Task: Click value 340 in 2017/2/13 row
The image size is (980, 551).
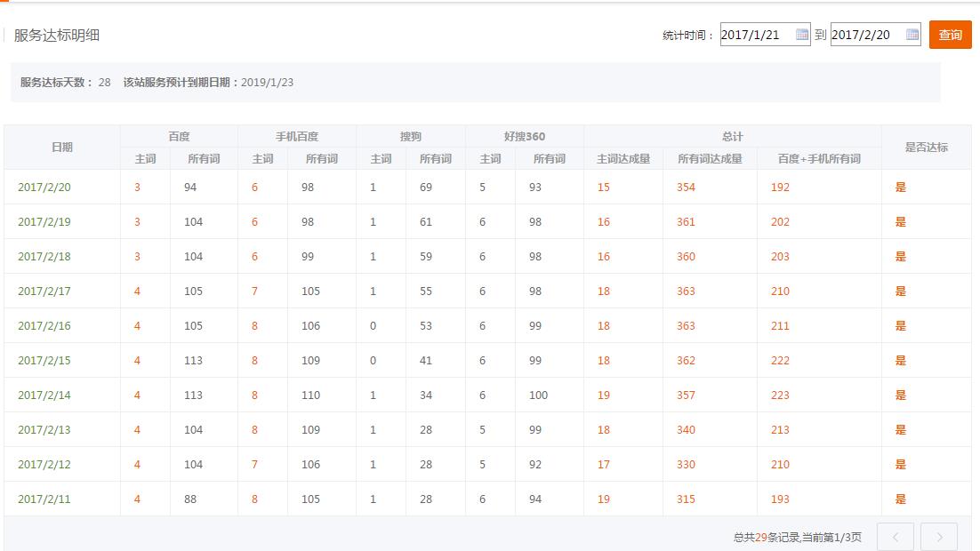Action: 686,430
